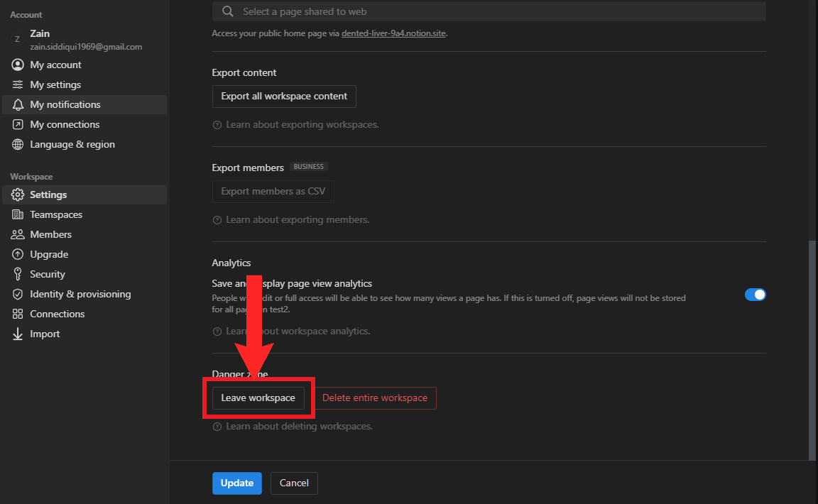Click the Import download arrow icon
Viewport: 818px width, 504px height.
(x=18, y=334)
